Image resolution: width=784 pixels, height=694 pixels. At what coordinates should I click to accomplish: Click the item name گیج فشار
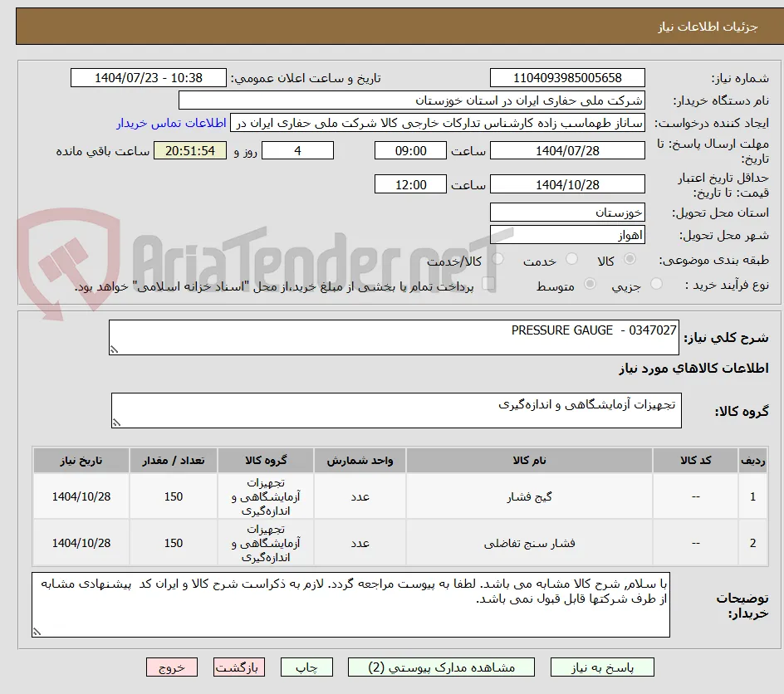530,496
